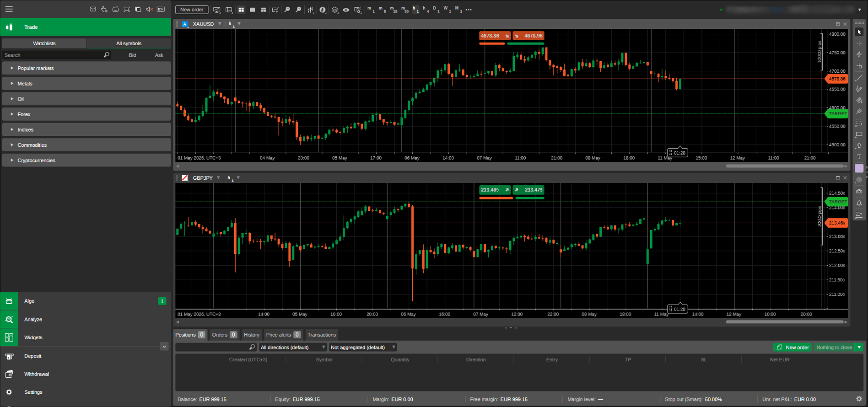The width and height of the screenshot is (868, 407).
Task: Expand the Metals group
Action: (x=86, y=84)
